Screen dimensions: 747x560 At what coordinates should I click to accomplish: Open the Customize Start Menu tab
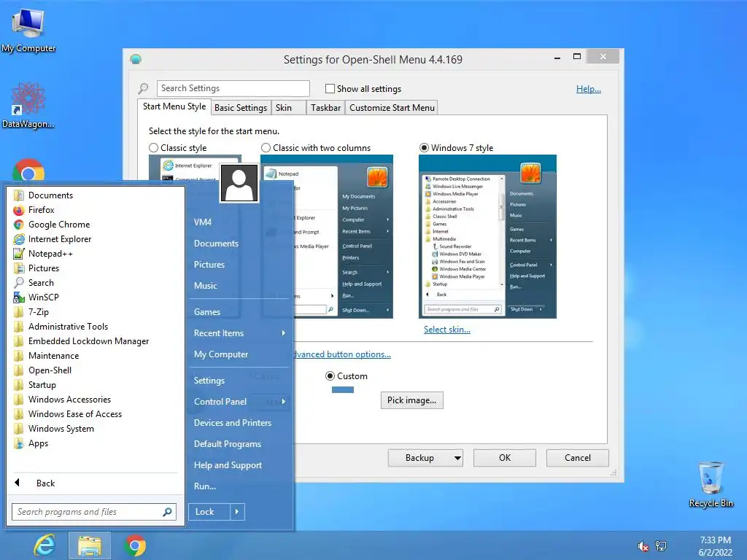tap(392, 108)
